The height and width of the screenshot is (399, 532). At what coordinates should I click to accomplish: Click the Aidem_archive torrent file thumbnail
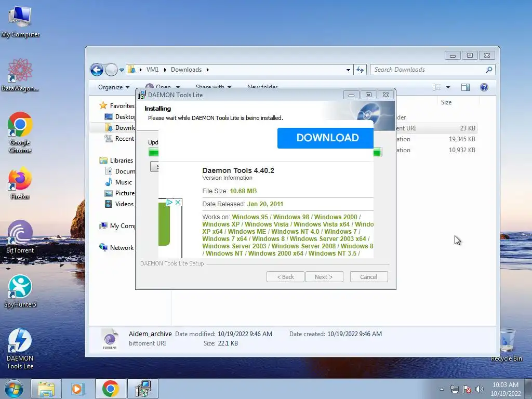pos(110,339)
